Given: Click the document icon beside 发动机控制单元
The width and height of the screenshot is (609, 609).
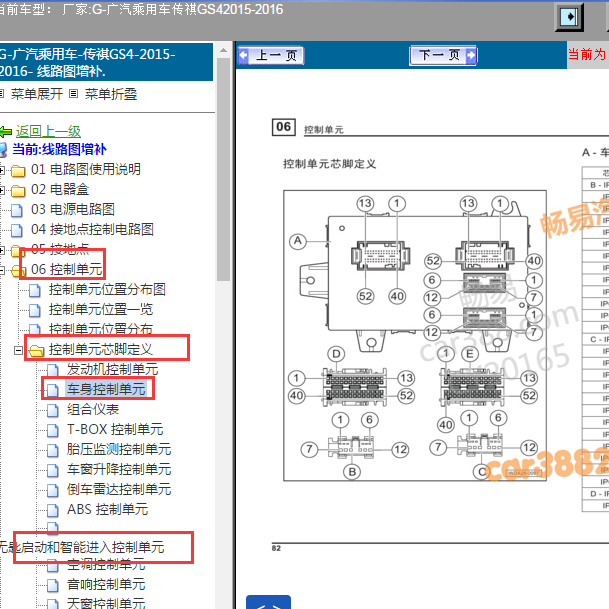Looking at the screenshot, I should [x=52, y=370].
